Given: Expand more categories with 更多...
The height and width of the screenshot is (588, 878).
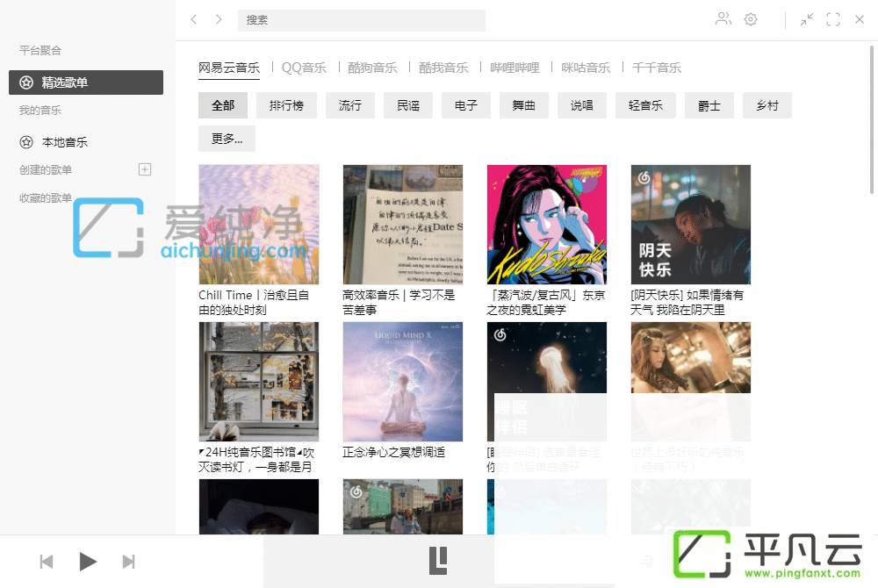Looking at the screenshot, I should (227, 139).
